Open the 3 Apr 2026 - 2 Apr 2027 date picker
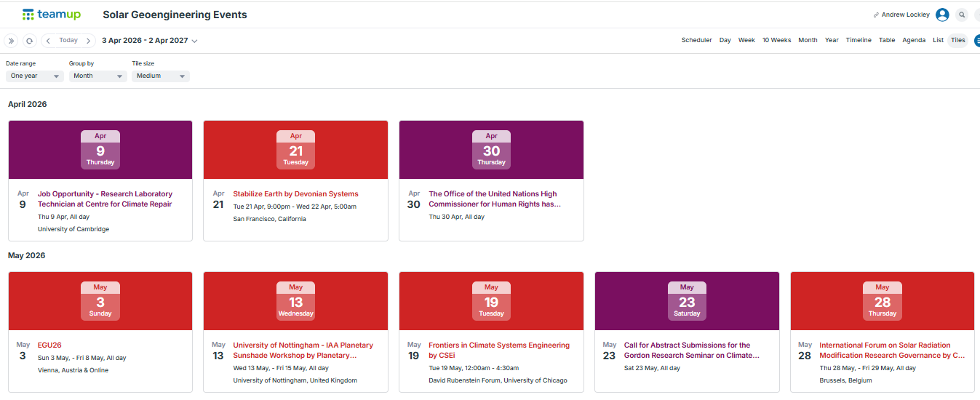Viewport: 980px width, 400px height. point(150,41)
